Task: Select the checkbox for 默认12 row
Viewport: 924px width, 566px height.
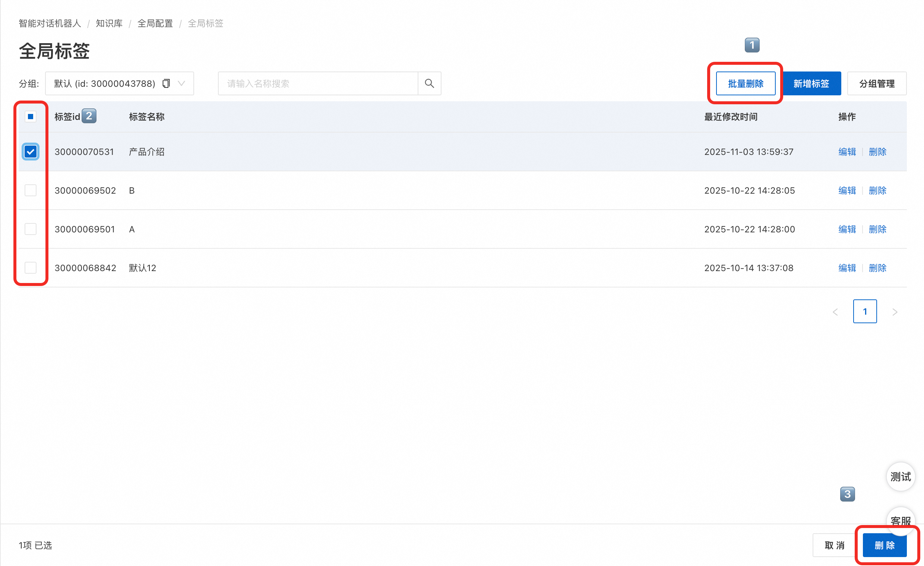Action: 31,268
